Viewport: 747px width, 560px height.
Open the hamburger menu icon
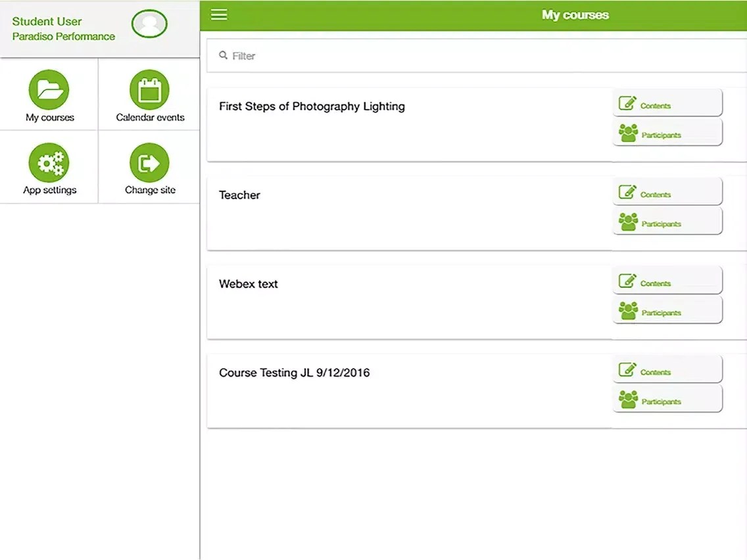[219, 14]
